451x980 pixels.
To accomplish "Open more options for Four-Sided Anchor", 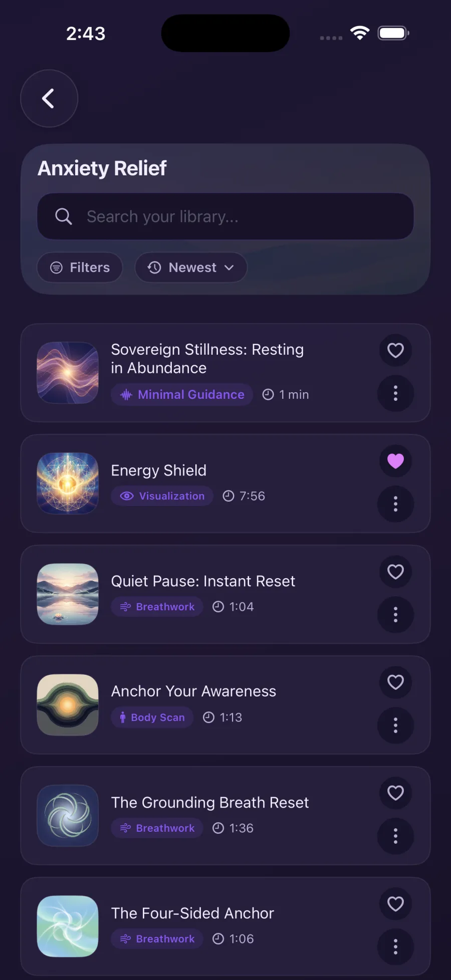I will coord(395,947).
